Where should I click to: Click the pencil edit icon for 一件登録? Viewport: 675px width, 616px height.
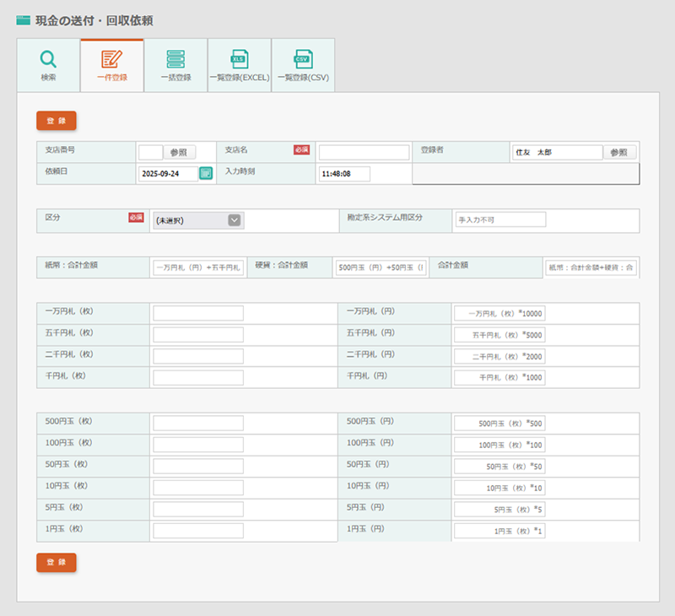(x=111, y=59)
